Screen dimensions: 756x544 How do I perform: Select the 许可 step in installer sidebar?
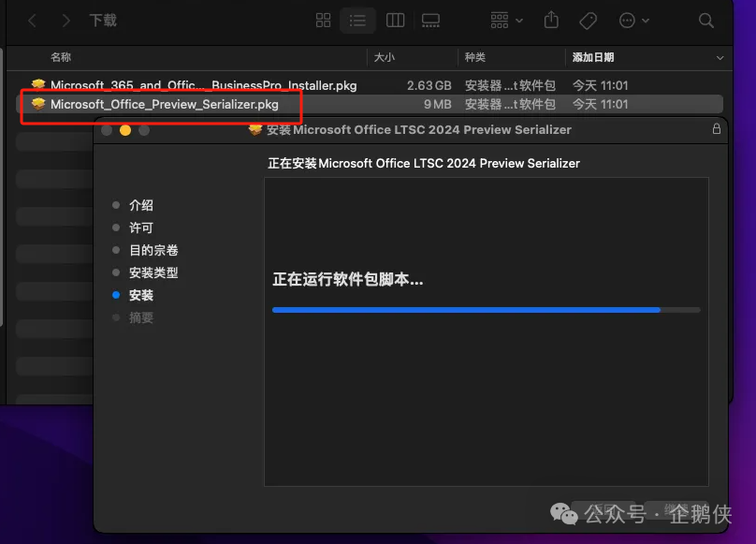click(x=140, y=228)
